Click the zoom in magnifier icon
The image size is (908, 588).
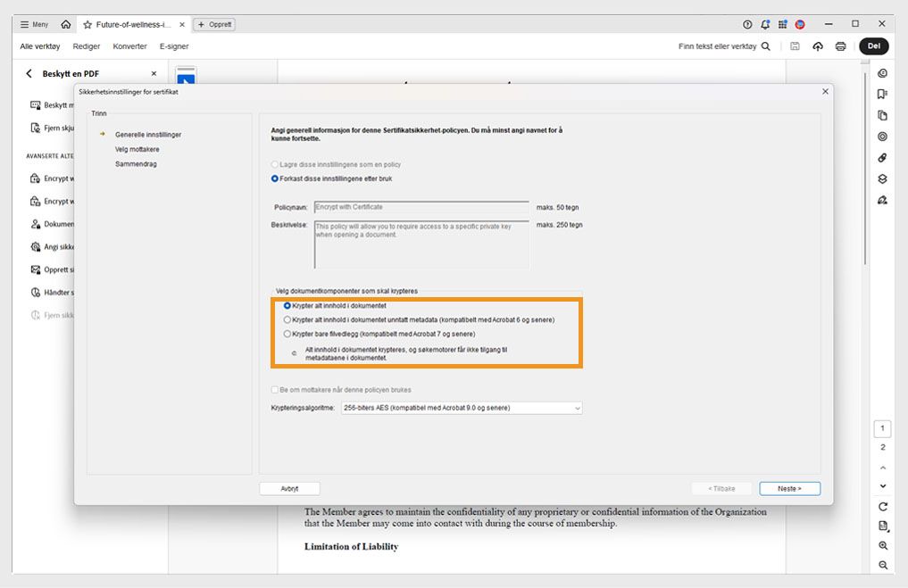point(882,546)
